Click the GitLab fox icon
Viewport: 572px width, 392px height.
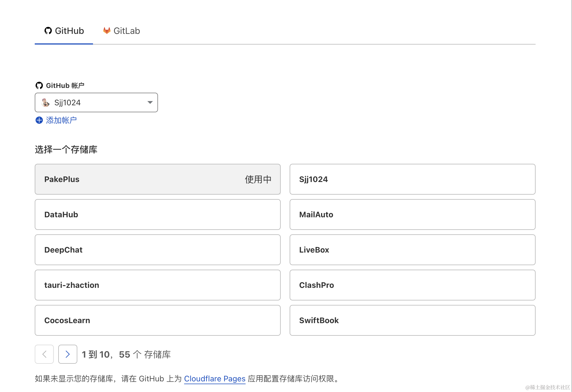(106, 31)
